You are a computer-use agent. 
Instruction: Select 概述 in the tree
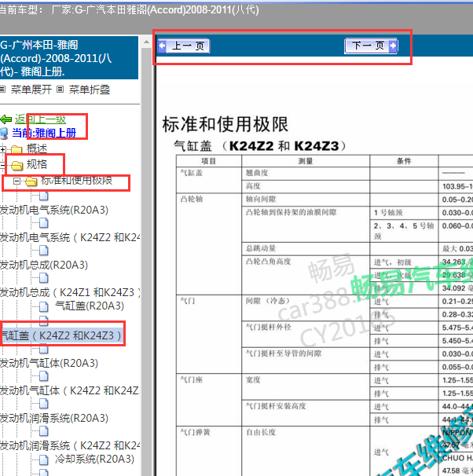click(37, 148)
